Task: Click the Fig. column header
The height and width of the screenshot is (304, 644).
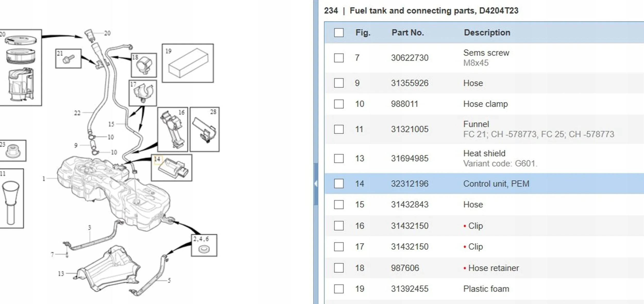Action: pyautogui.click(x=363, y=33)
